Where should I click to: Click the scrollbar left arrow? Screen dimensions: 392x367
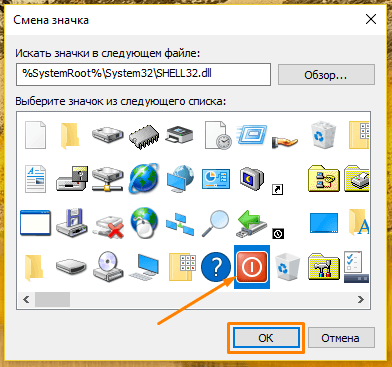(26, 299)
